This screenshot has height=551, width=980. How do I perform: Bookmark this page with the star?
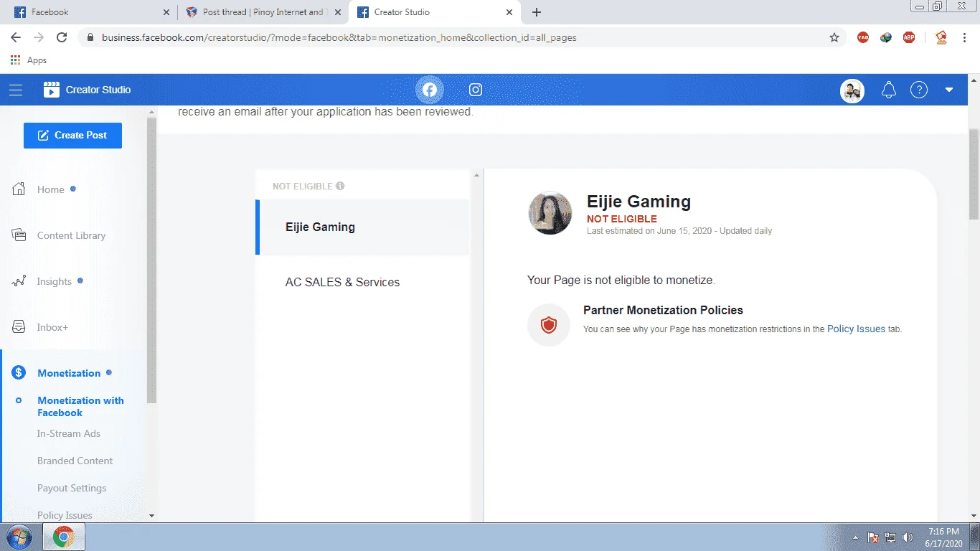(834, 37)
